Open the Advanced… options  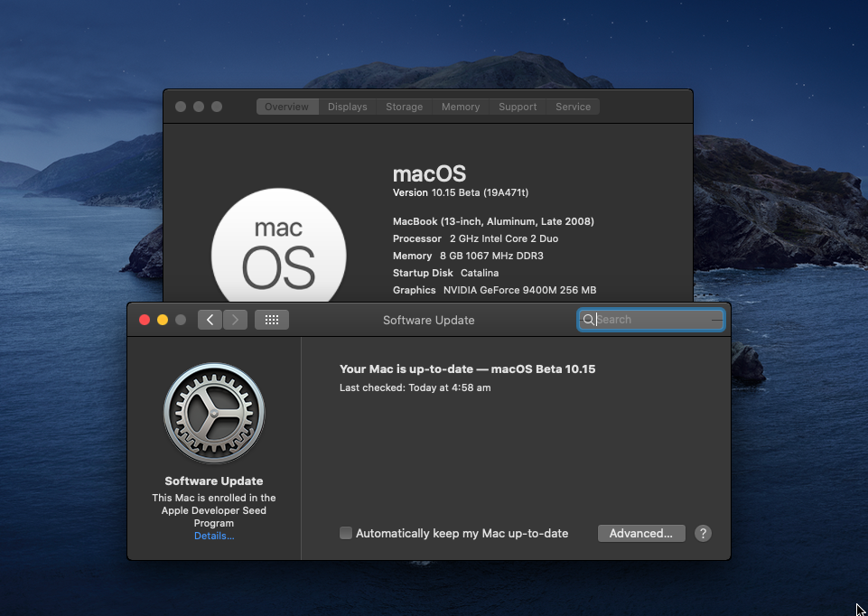click(641, 534)
